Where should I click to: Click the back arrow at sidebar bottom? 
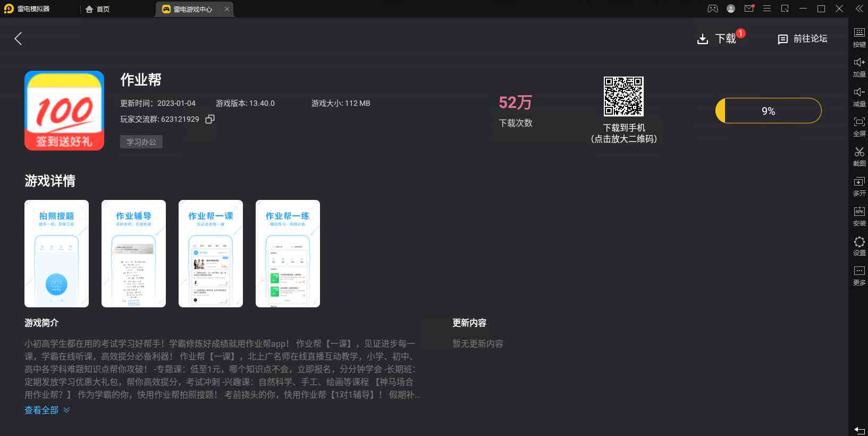click(x=859, y=430)
